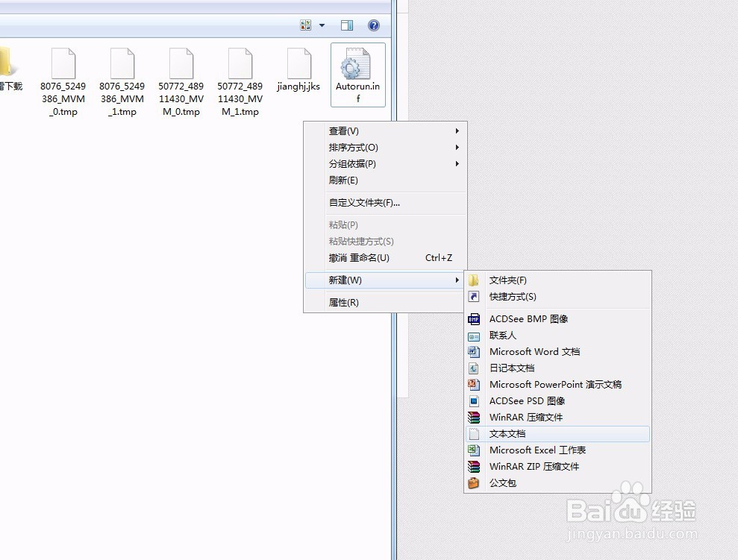This screenshot has height=560, width=738.
Task: Click the WinRAR icon for WinRAR 压缩文件
Action: [x=474, y=418]
